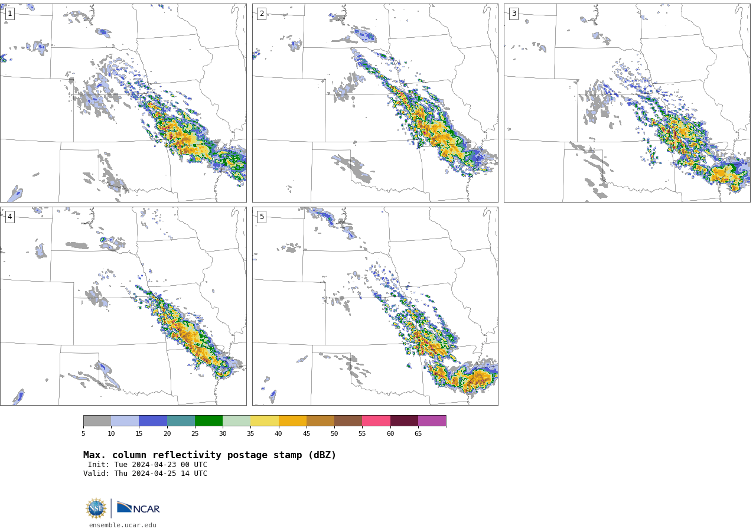Image resolution: width=756 pixels, height=532 pixels.
Task: Click the panel number label 3
Action: [x=513, y=14]
